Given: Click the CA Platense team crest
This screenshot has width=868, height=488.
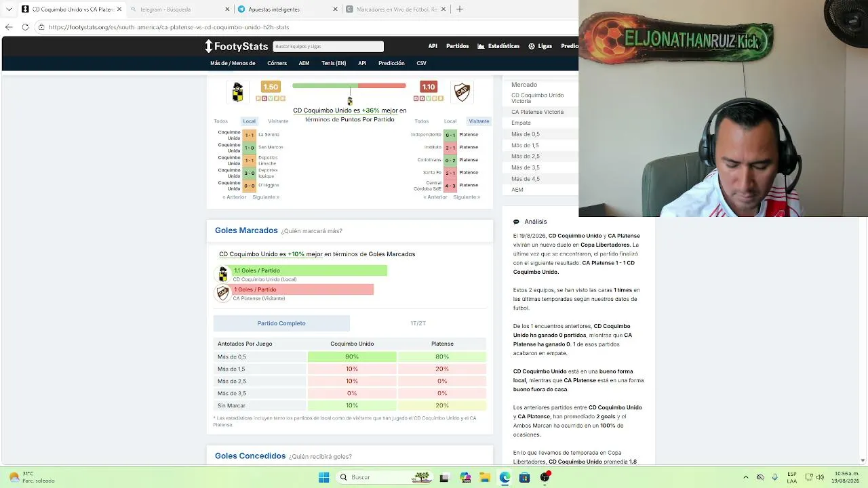Looking at the screenshot, I should click(462, 91).
